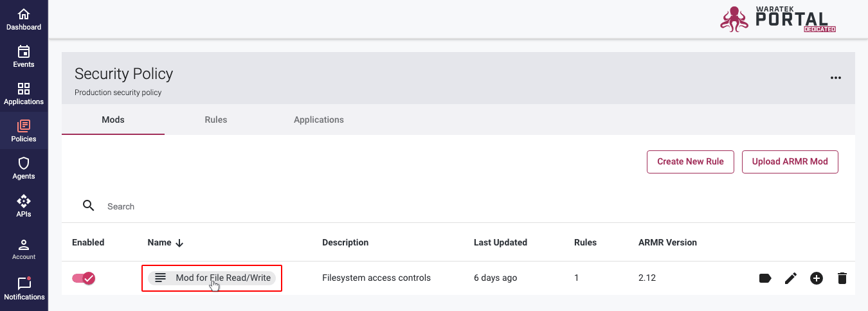Screen dimensions: 868x311
Task: Click the Security Policy heading
Action: coord(123,74)
